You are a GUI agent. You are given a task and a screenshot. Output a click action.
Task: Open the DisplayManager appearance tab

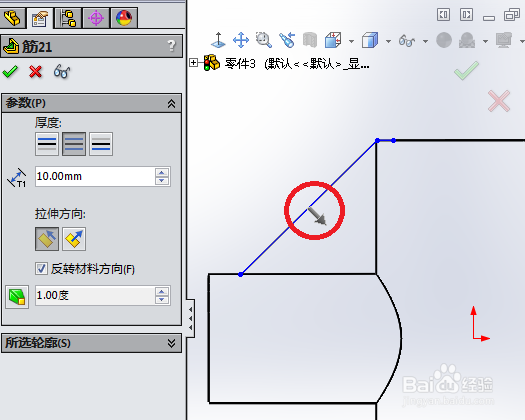[x=124, y=18]
